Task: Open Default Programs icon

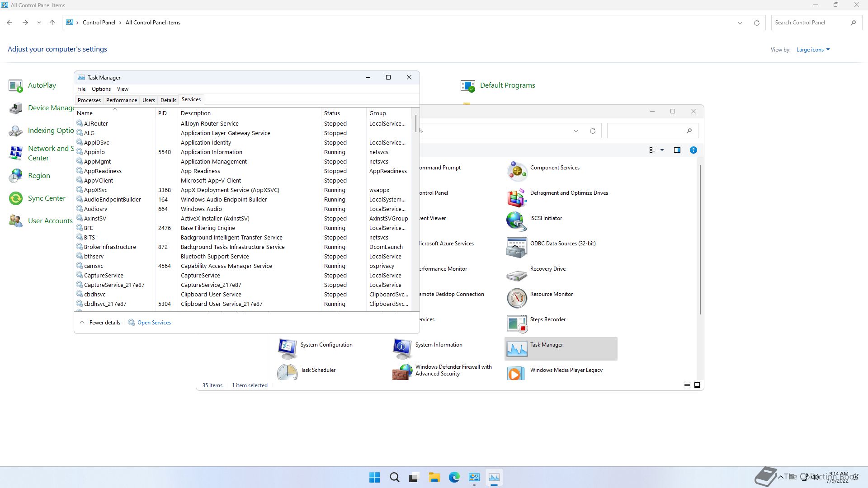Action: [x=468, y=85]
